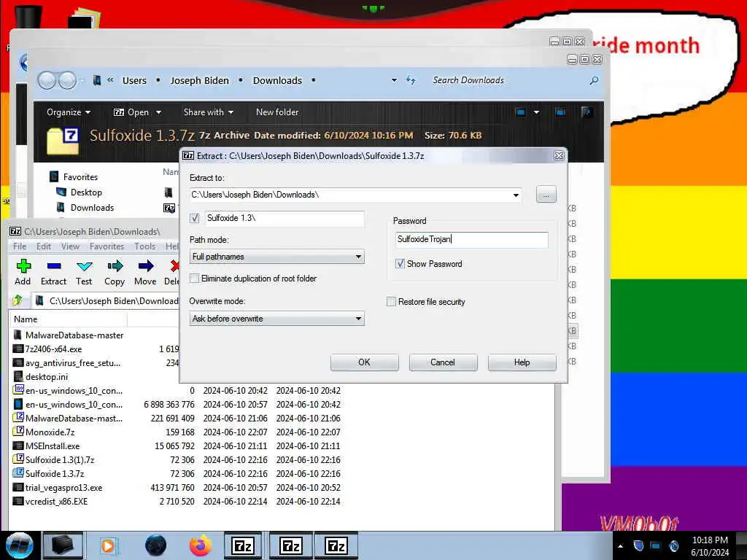The height and width of the screenshot is (560, 747).
Task: Click the third 7z taskbar button
Action: tap(336, 545)
